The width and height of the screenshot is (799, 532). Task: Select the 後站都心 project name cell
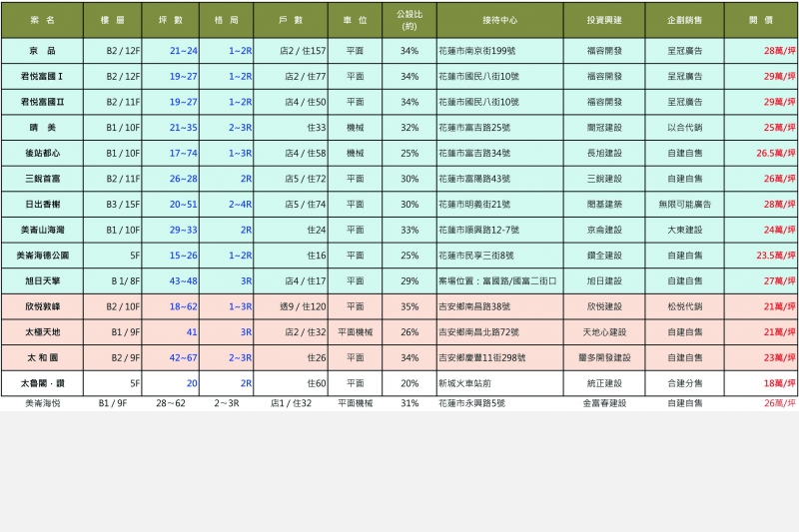42,154
